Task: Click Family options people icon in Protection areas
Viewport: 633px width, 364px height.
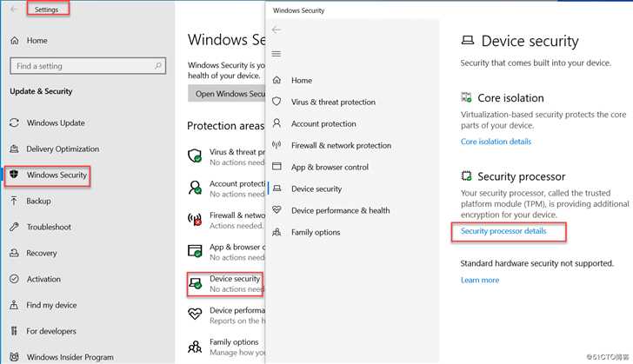Action: tap(195, 347)
